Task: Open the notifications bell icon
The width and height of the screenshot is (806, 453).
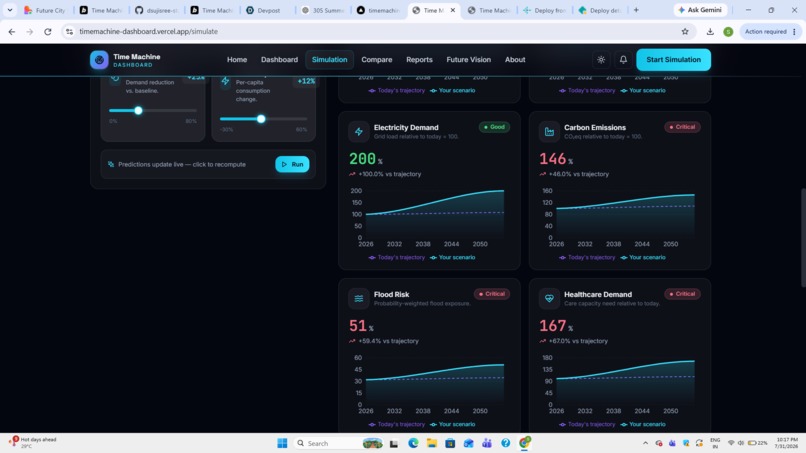Action: 623,60
